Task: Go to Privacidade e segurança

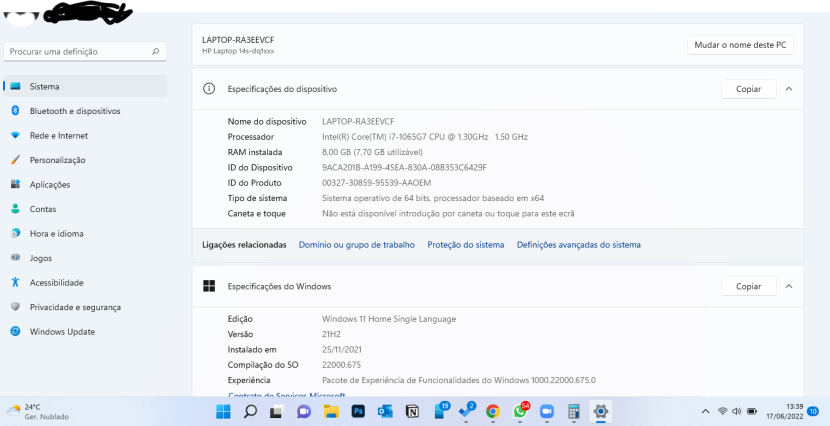Action: tap(85, 307)
